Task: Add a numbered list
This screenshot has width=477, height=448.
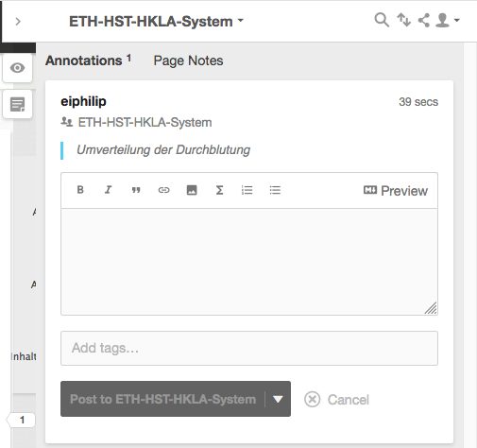Action: (x=247, y=190)
